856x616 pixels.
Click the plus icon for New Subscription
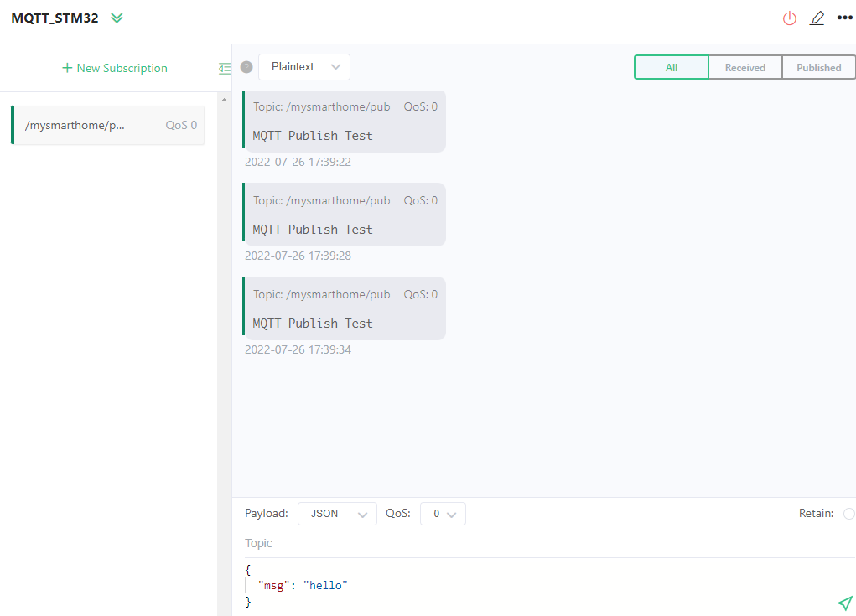tap(67, 68)
